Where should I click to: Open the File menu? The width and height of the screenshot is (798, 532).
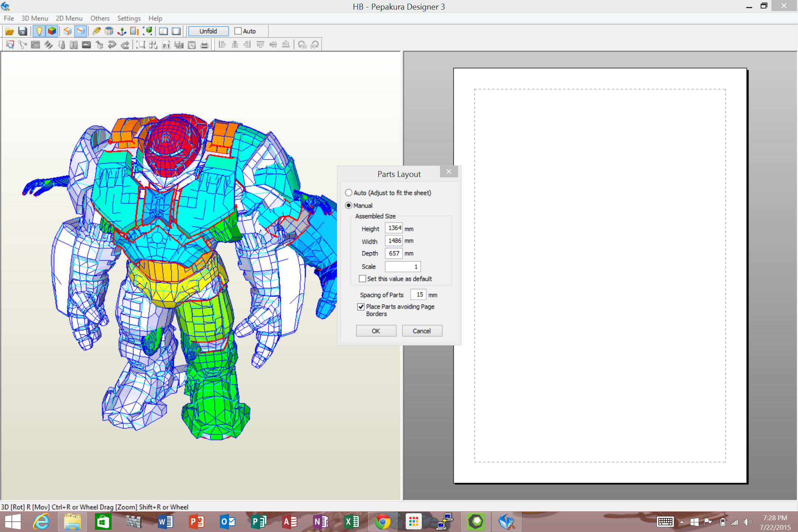pos(9,18)
